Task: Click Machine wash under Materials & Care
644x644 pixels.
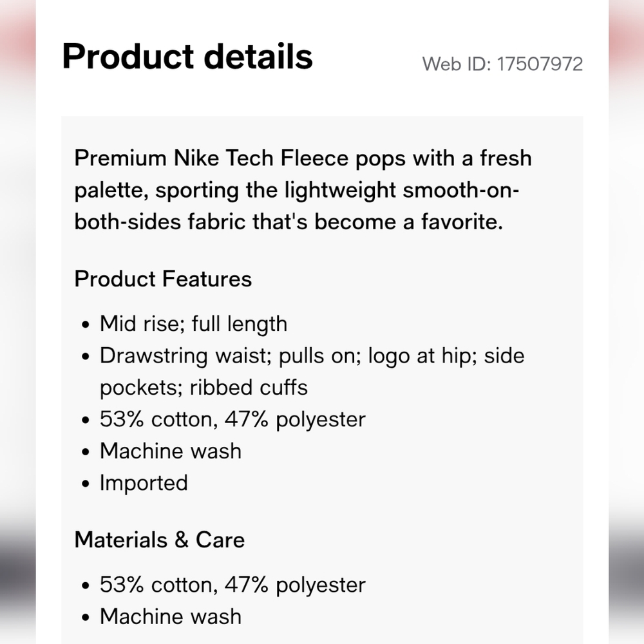Action: click(171, 616)
